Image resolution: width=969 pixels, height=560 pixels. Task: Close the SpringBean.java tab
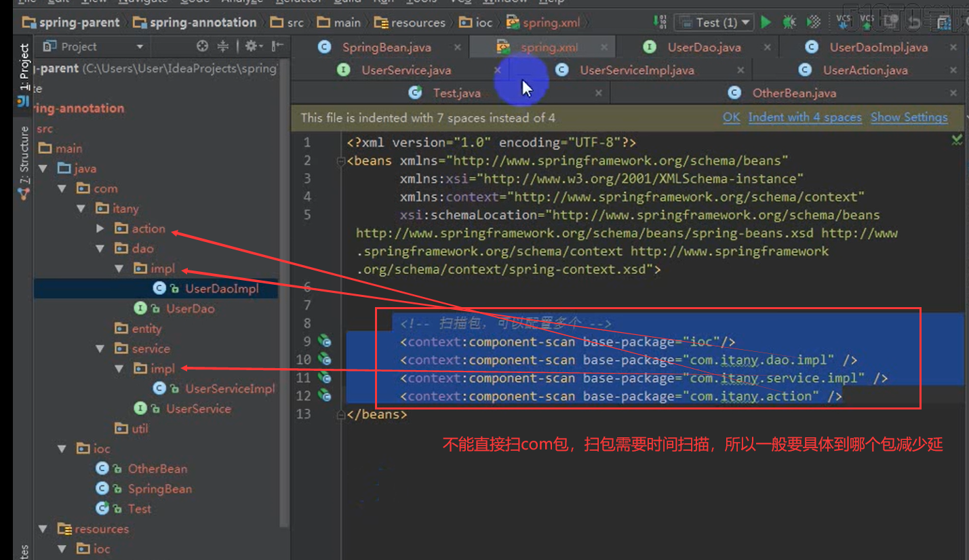click(x=458, y=47)
